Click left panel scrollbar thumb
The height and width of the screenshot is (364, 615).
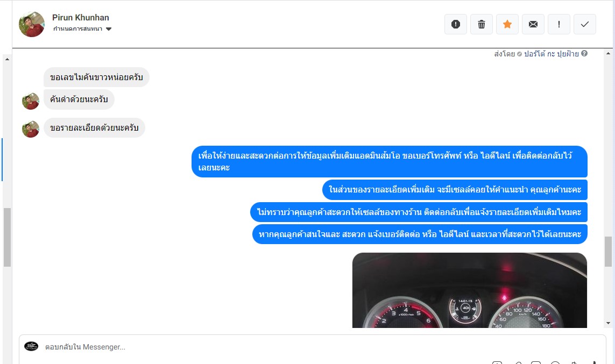click(7, 237)
